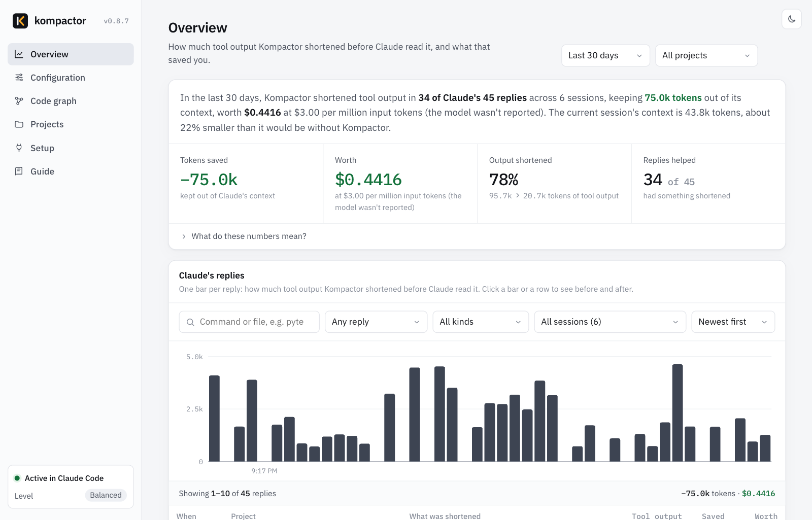
Task: Click the Output shortened 78% value
Action: point(503,180)
